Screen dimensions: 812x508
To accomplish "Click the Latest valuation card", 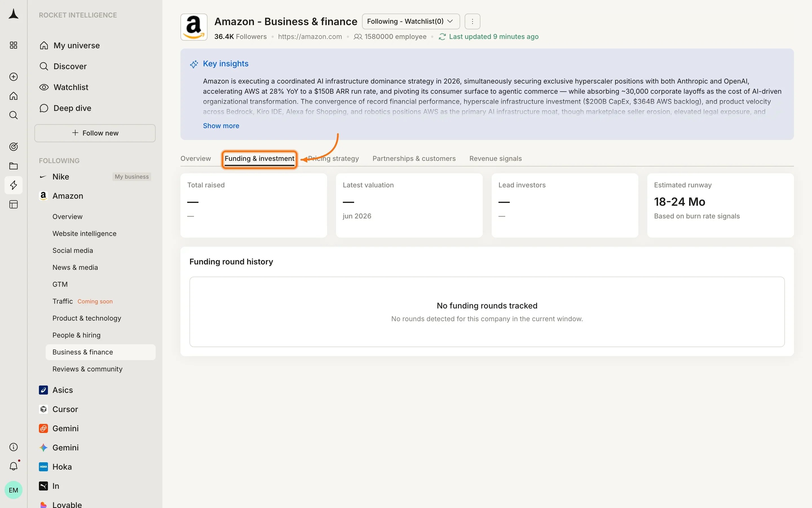I will click(x=409, y=205).
